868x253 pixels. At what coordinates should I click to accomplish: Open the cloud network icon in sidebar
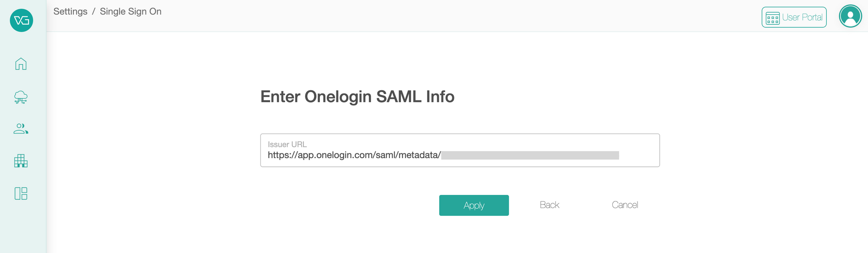click(x=21, y=97)
